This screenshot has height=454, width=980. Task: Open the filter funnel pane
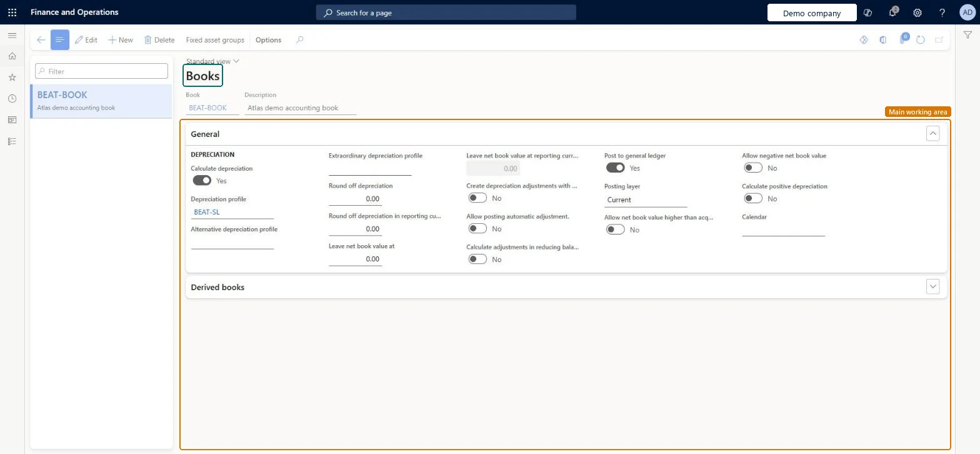(967, 36)
